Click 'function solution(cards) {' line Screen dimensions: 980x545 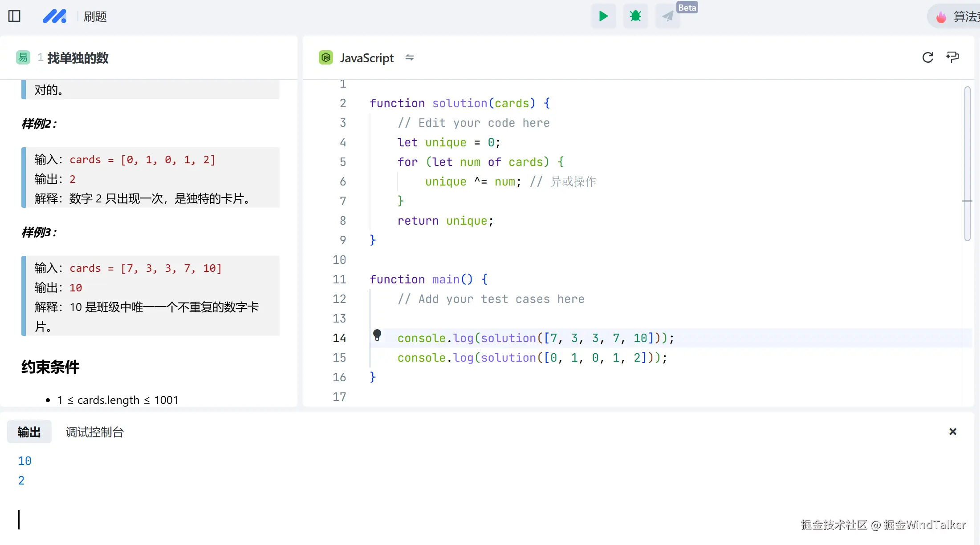(460, 103)
